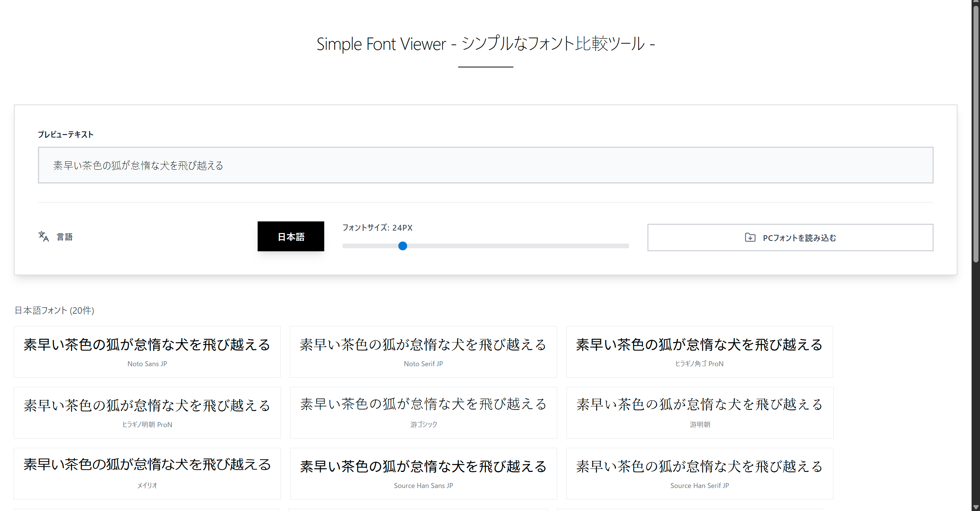Image resolution: width=980 pixels, height=511 pixels.
Task: Choose the ヒラギノ明朝 ProN font card
Action: (147, 413)
